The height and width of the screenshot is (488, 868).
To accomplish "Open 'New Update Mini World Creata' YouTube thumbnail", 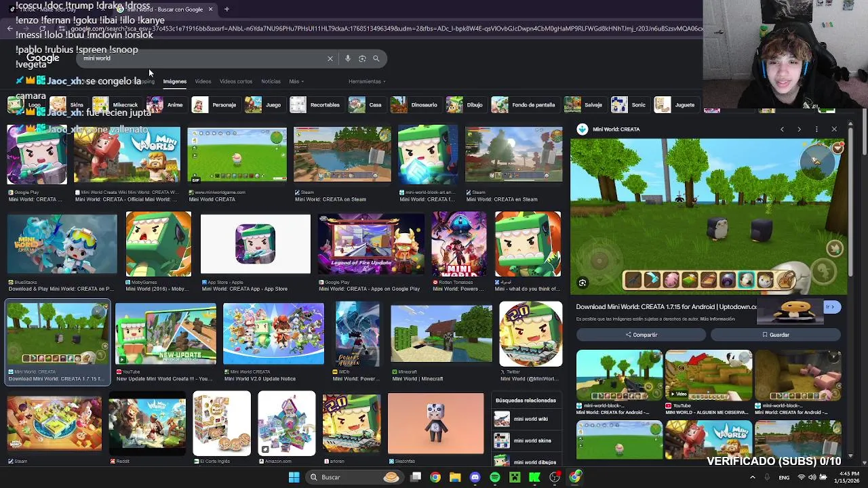I will [165, 334].
